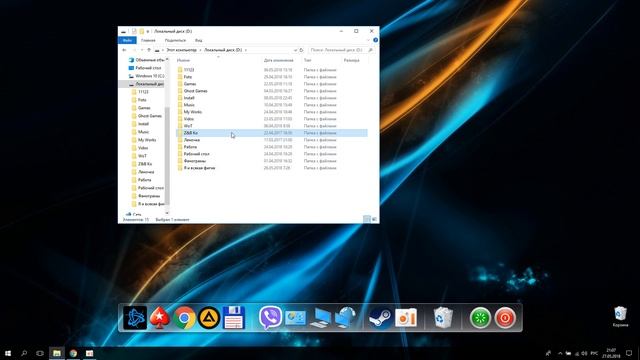Viewport: 640px width, 360px height.
Task: Sort by Дата изменения column header
Action: (279, 60)
